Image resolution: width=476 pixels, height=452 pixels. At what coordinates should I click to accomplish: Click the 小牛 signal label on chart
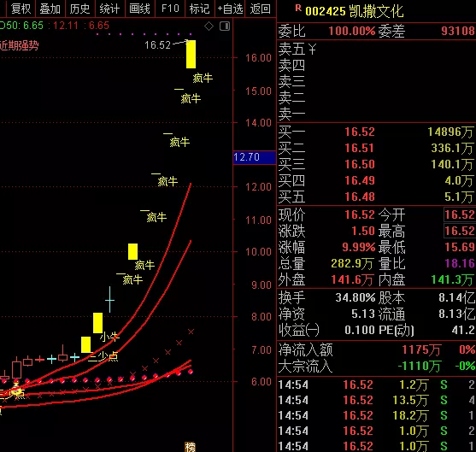pos(109,337)
